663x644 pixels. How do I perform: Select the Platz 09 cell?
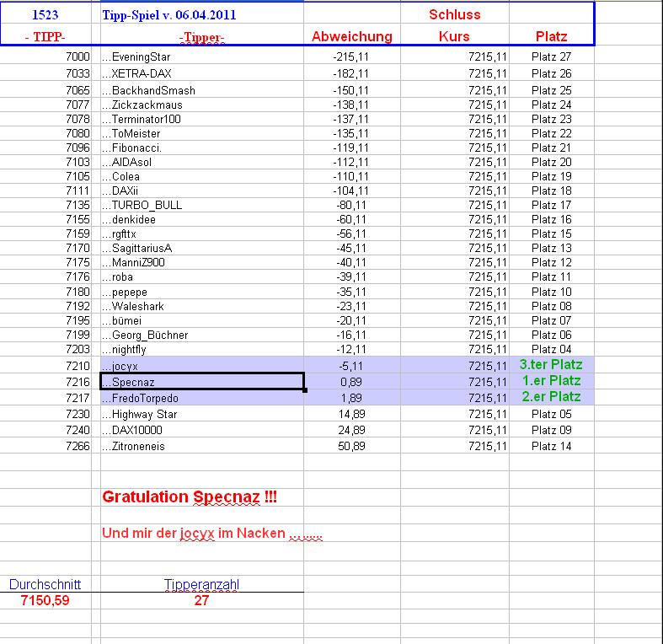click(551, 430)
